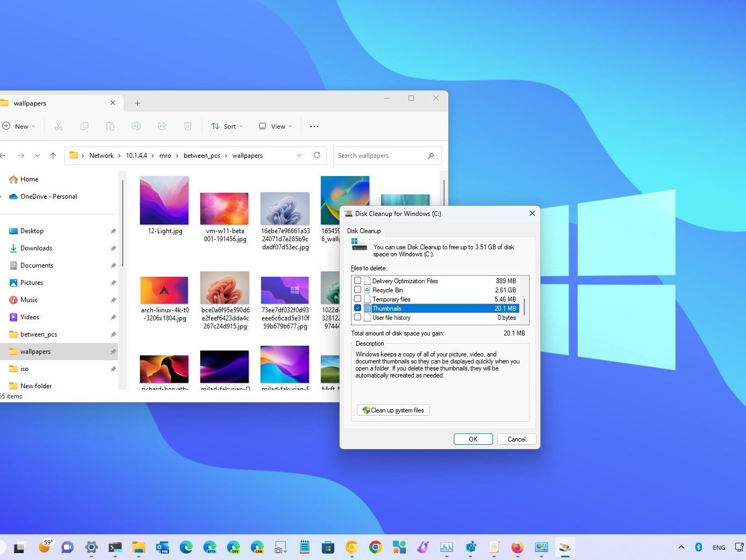Go up one folder level arrow
Image resolution: width=746 pixels, height=560 pixels.
click(x=53, y=156)
